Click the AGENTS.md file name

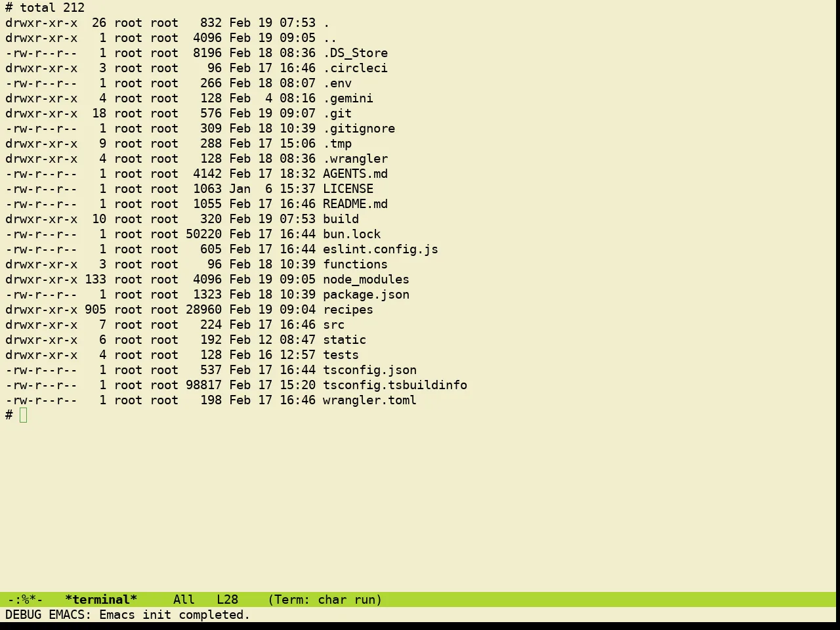pyautogui.click(x=355, y=174)
